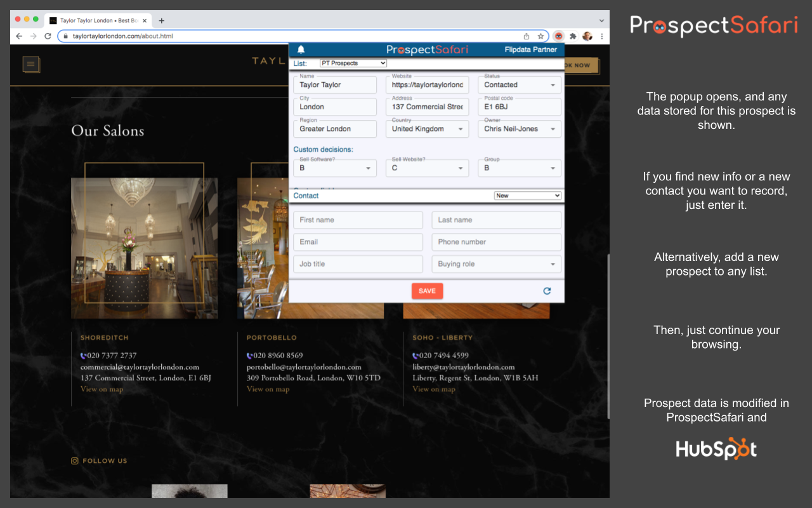Open the tab search chevron
812x508 pixels.
601,20
